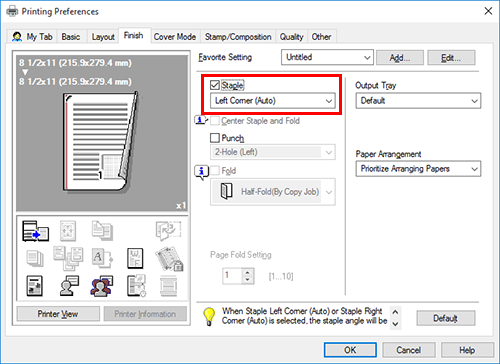Click the grayed stacked sheets icon
This screenshot has height=364, width=500.
35,258
